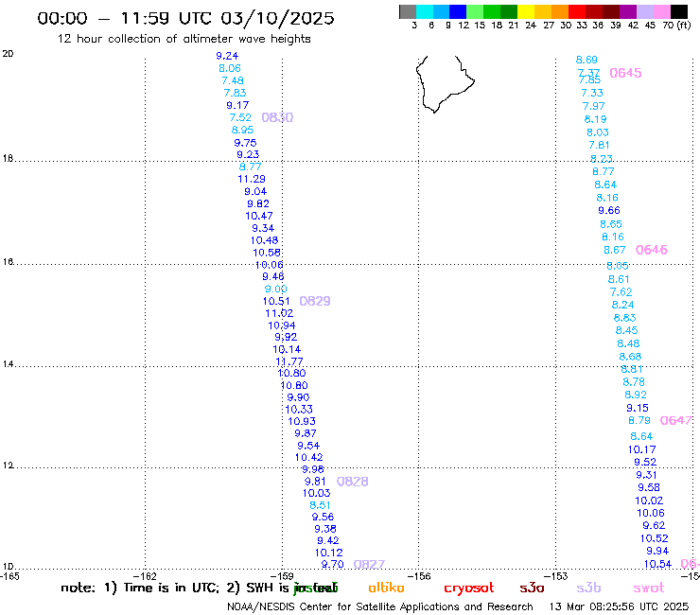Click wave height value 7.62
This screenshot has height=615, width=700.
621,292
